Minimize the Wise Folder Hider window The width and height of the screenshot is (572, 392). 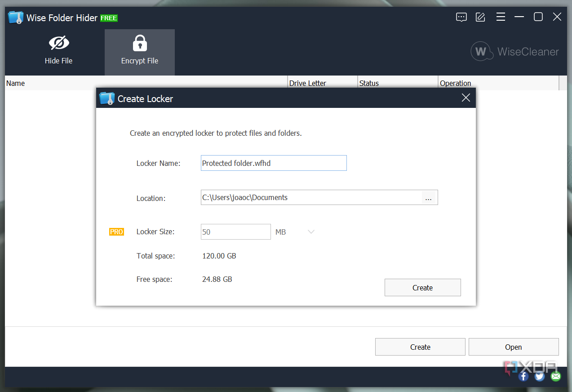click(519, 17)
